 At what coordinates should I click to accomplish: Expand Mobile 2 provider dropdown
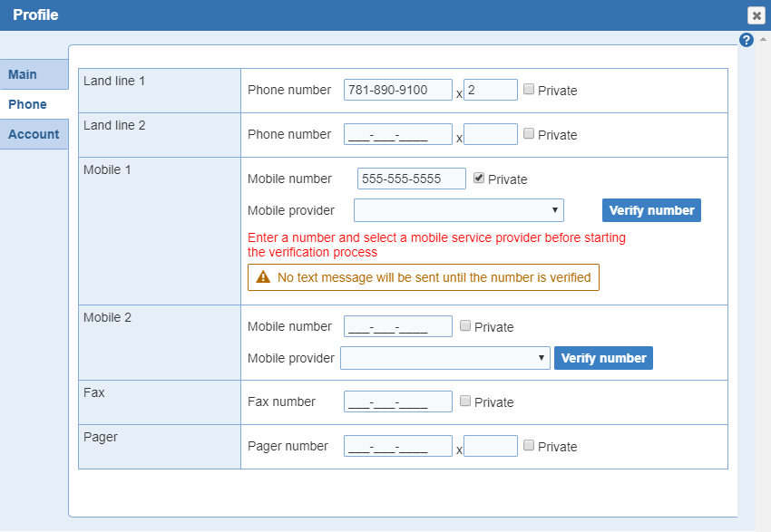pyautogui.click(x=445, y=358)
